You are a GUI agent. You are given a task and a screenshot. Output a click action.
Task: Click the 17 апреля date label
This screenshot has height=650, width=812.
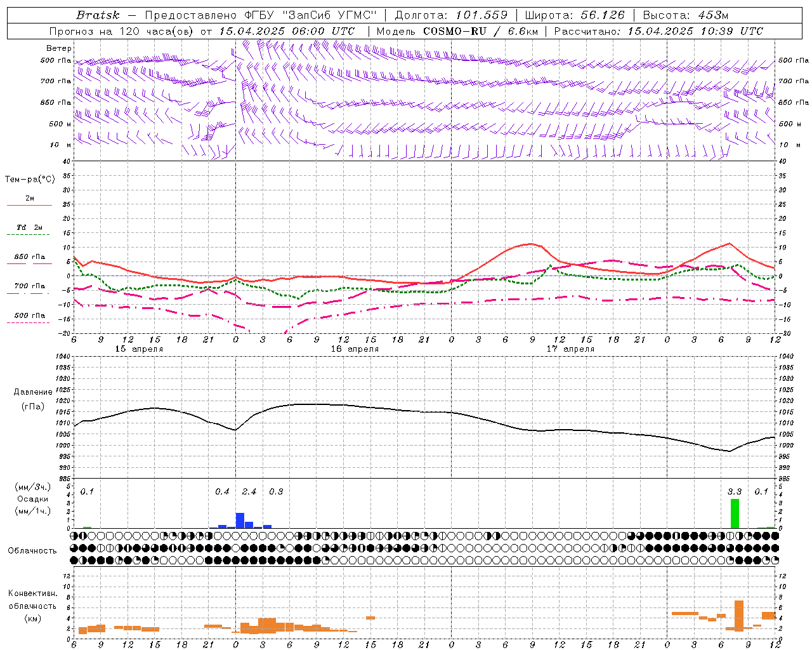[570, 348]
